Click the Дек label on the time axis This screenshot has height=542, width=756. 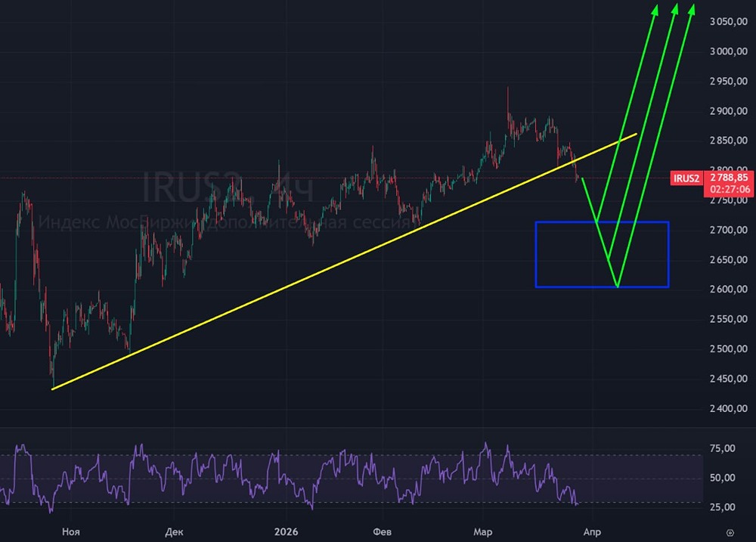[174, 532]
